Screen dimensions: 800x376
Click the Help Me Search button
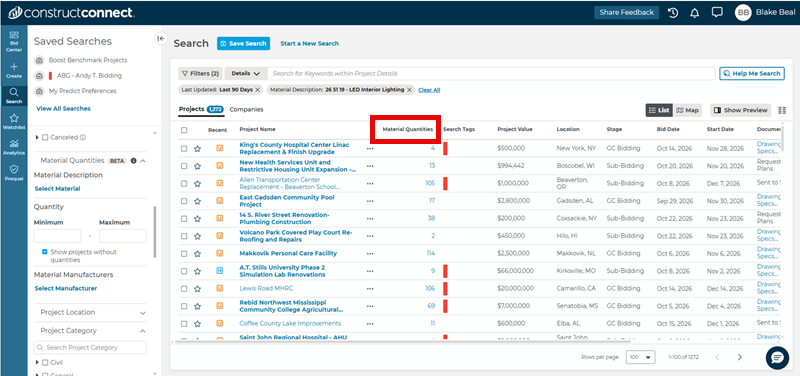[x=752, y=73]
